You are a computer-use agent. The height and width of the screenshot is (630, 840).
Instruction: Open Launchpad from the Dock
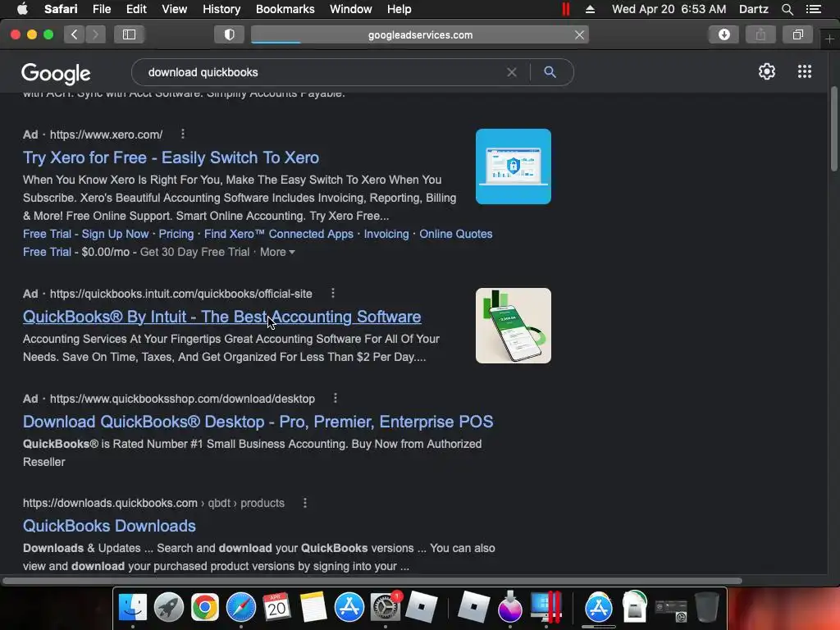click(x=169, y=607)
